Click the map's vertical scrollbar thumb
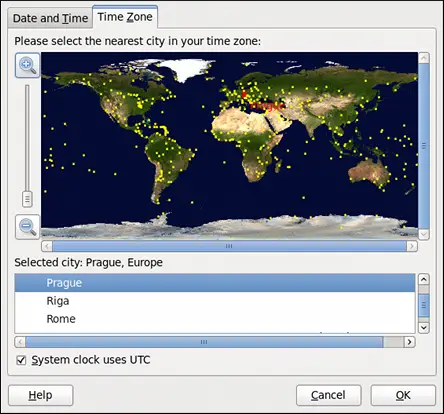This screenshot has width=444, height=414. [x=424, y=146]
